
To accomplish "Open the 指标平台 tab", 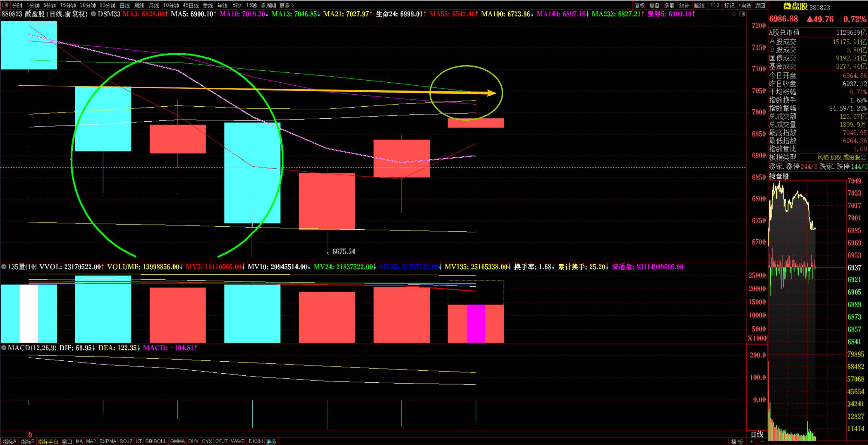I will pyautogui.click(x=48, y=442).
